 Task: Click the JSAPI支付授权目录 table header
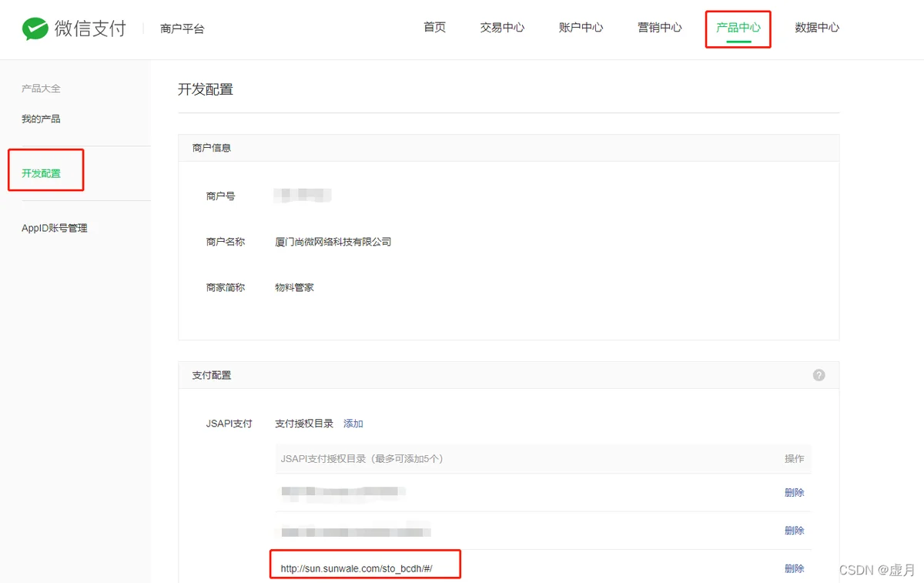coord(362,458)
